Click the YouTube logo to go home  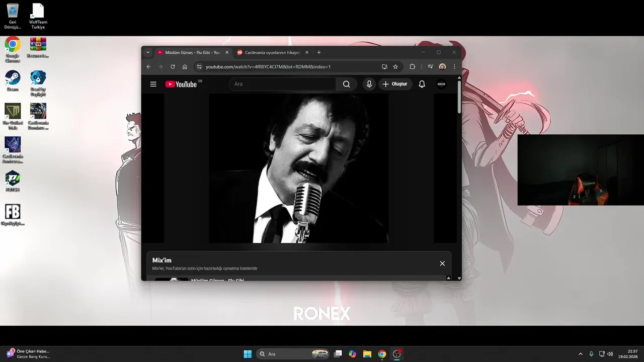click(181, 84)
